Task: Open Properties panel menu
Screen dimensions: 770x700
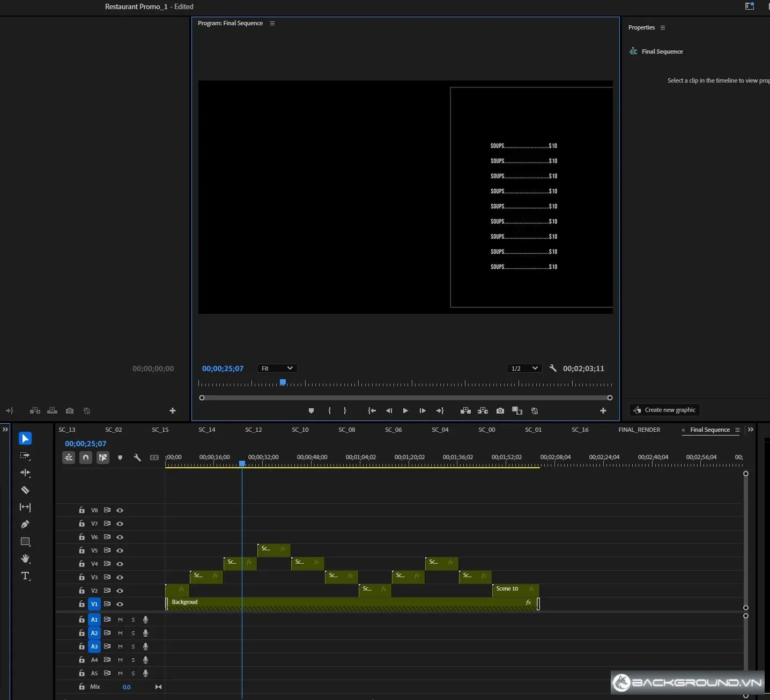Action: 663,27
